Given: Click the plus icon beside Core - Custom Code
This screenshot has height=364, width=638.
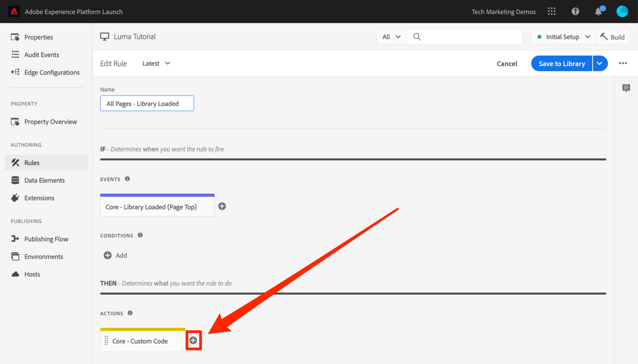Looking at the screenshot, I should point(193,340).
